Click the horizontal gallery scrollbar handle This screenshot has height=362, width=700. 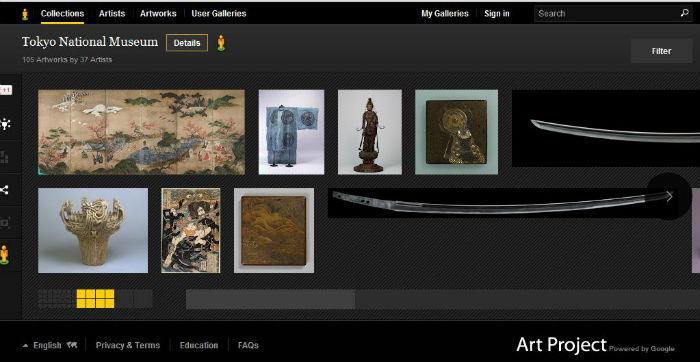[271, 299]
